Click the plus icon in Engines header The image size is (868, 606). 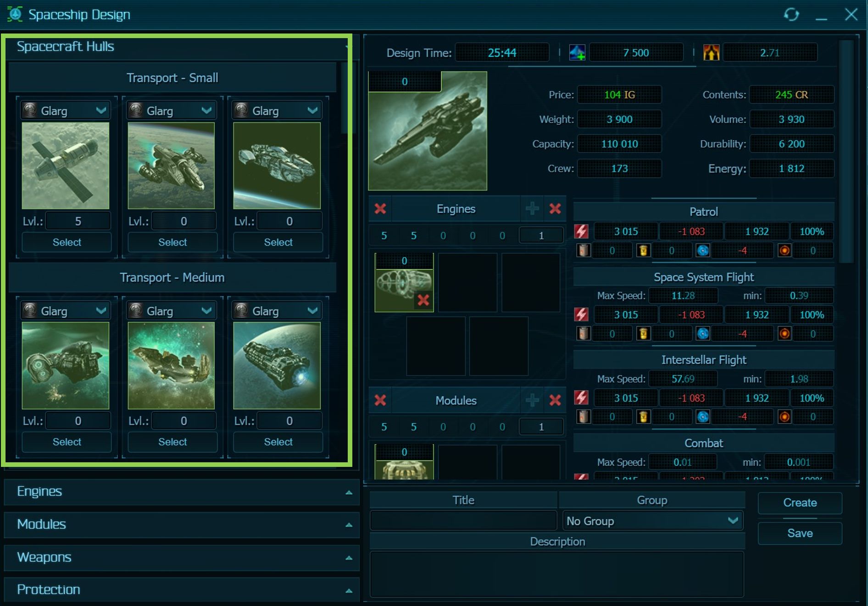click(x=532, y=209)
